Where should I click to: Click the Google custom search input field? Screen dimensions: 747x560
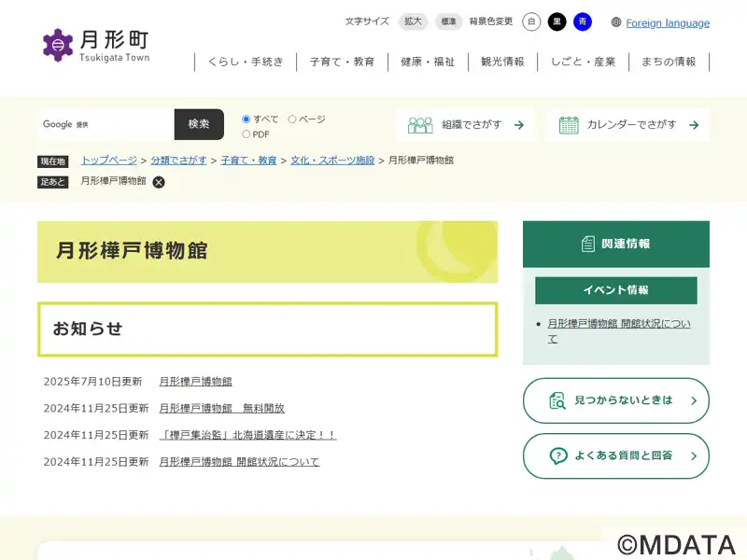(106, 124)
